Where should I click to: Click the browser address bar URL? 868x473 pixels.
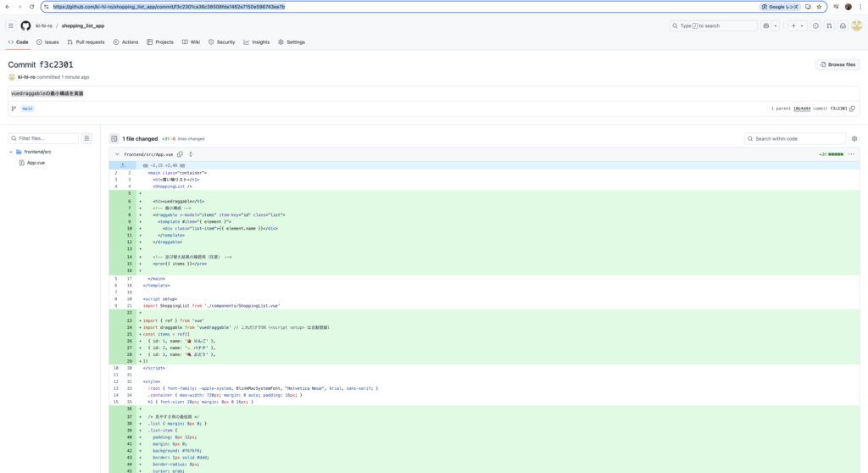pyautogui.click(x=169, y=7)
